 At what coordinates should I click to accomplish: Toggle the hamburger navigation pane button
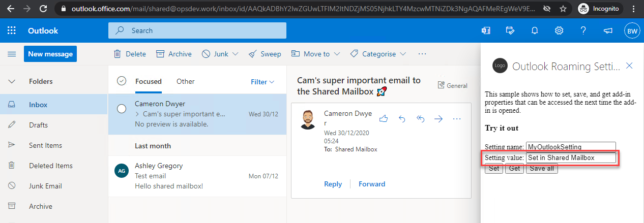12,54
